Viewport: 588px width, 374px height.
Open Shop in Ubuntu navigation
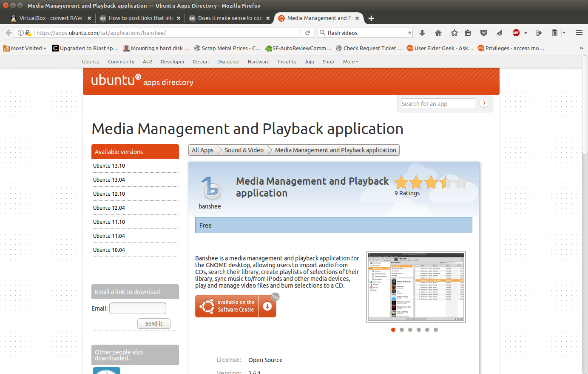tap(328, 62)
